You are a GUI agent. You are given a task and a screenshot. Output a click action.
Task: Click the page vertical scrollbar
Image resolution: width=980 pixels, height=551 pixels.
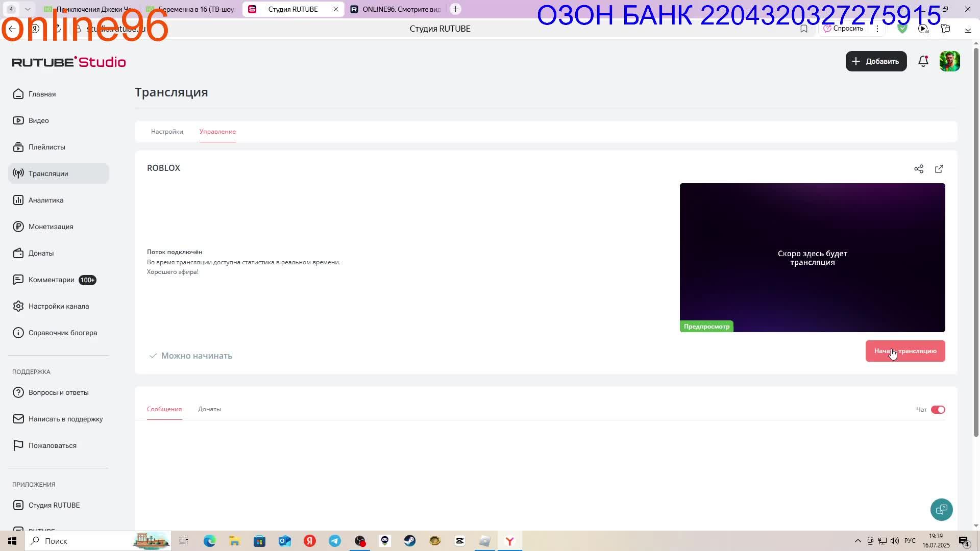pyautogui.click(x=976, y=240)
